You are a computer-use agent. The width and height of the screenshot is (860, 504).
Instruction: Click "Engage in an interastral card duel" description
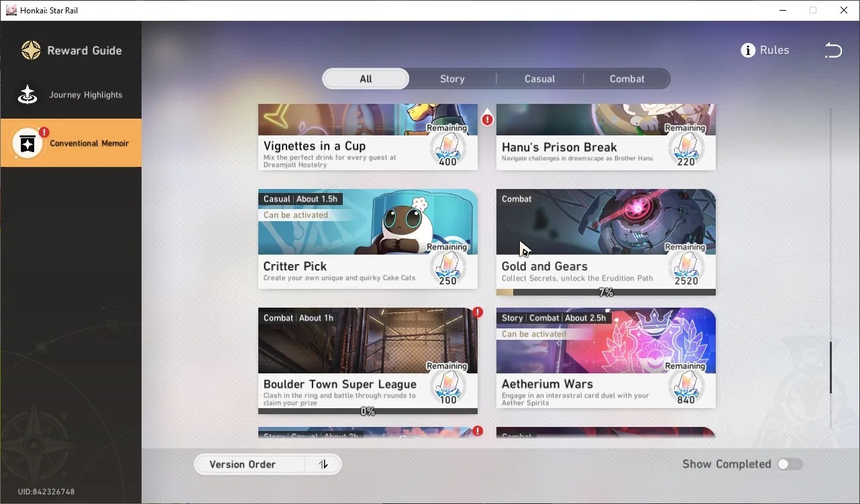click(575, 399)
